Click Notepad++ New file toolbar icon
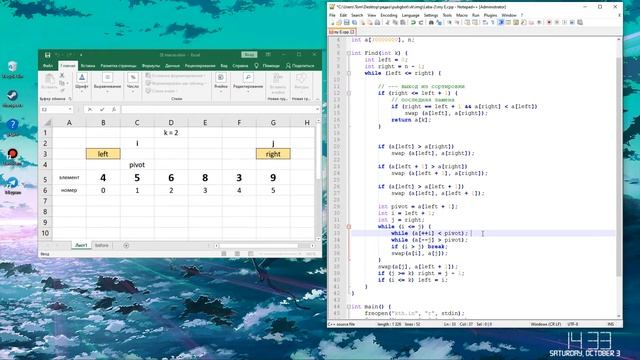This screenshot has width=640, height=360. pyautogui.click(x=332, y=22)
